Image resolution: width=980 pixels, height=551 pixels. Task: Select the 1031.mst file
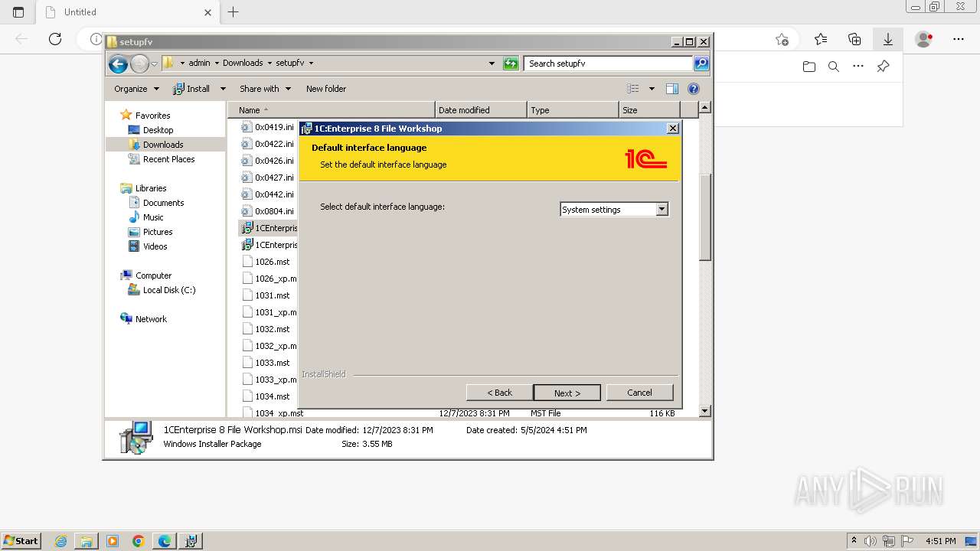pos(266,295)
